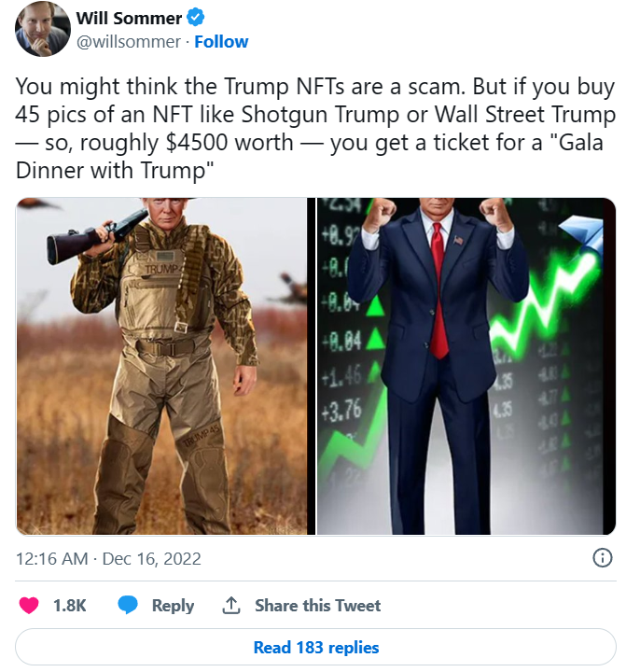
Task: Open the tweet info circle icon
Action: 603,558
